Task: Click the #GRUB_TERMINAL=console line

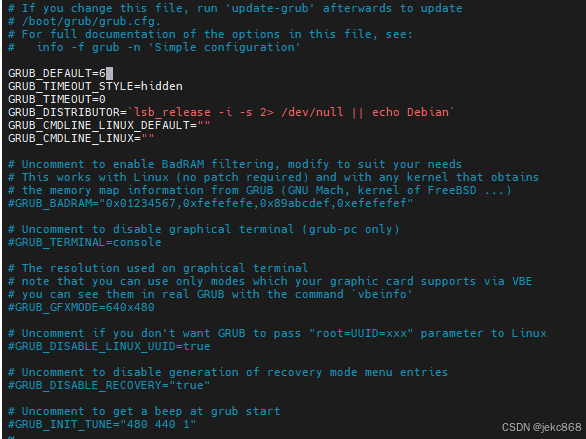Action: [x=85, y=242]
